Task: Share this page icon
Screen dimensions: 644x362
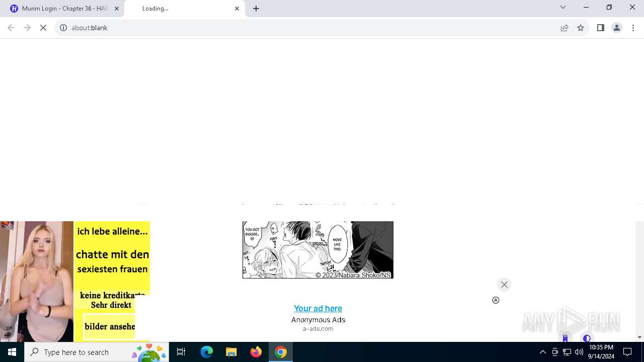Action: pyautogui.click(x=565, y=28)
